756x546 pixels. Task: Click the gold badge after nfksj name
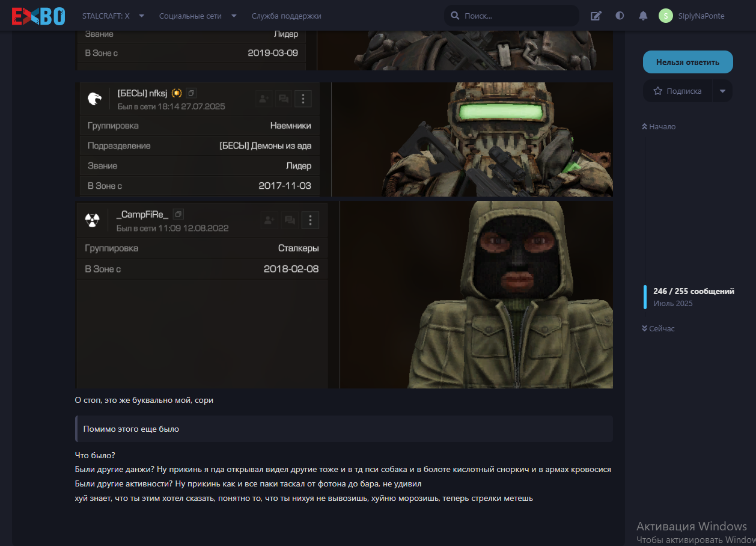click(177, 93)
